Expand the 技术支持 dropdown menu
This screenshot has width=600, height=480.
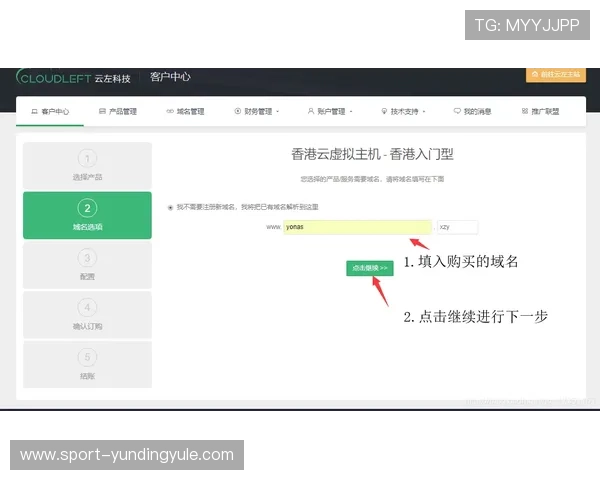(x=403, y=111)
